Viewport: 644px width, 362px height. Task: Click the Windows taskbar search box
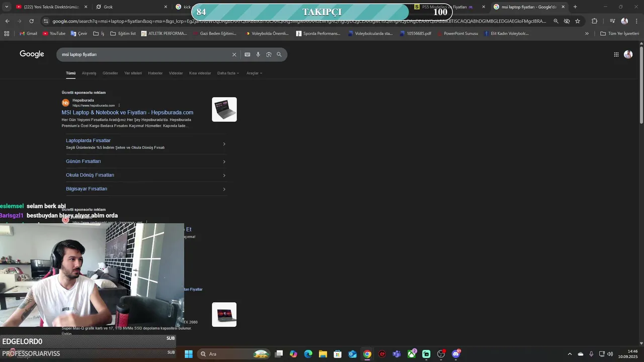point(234,354)
